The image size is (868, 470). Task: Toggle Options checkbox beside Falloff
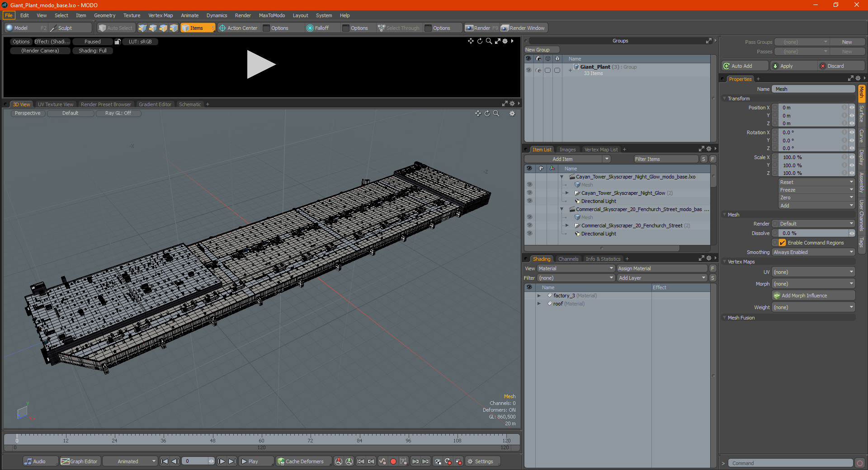pyautogui.click(x=346, y=28)
